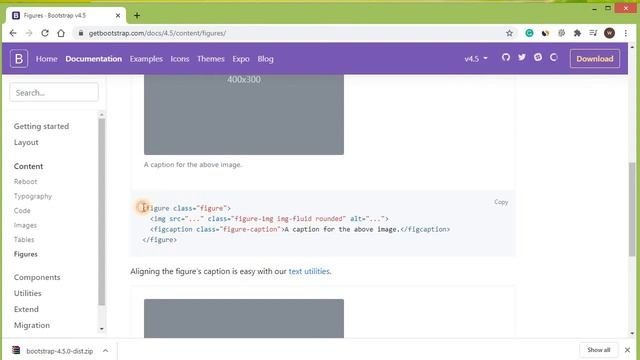
Task: View site info lock icon
Action: pos(81,33)
